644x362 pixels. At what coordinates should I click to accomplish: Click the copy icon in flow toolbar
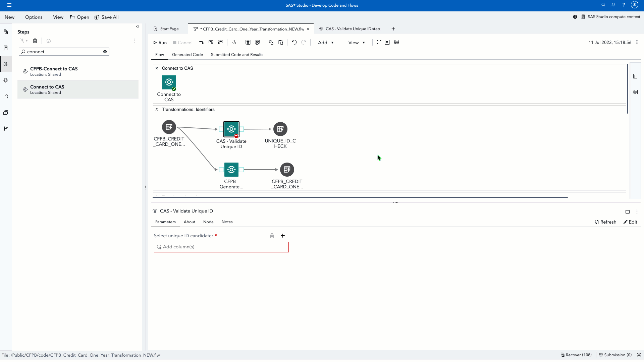271,42
